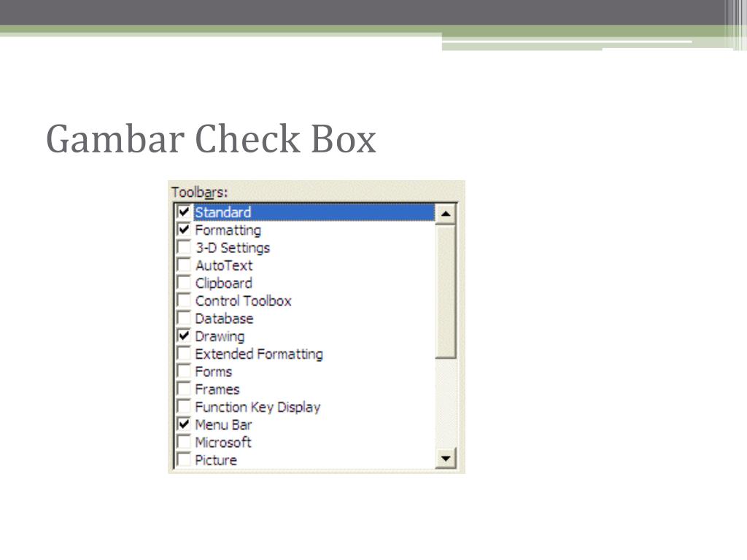Tick the AutoText checkbox
The image size is (747, 560).
(184, 265)
